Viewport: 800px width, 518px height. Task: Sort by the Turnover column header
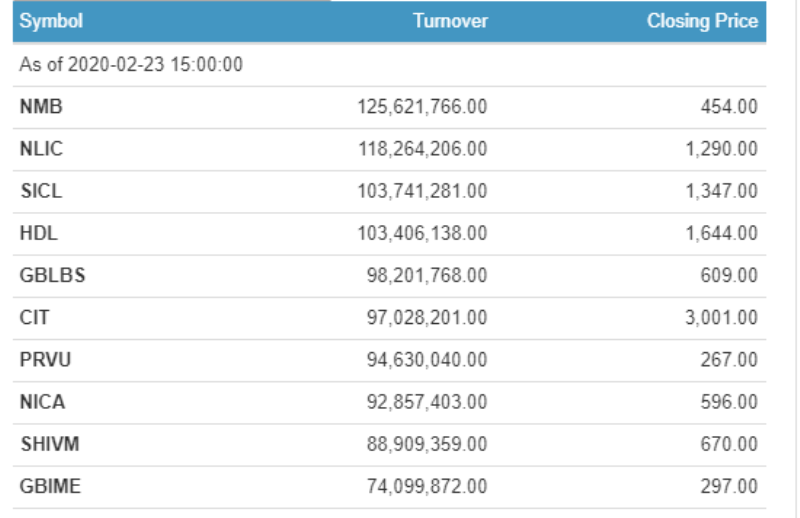pos(451,21)
